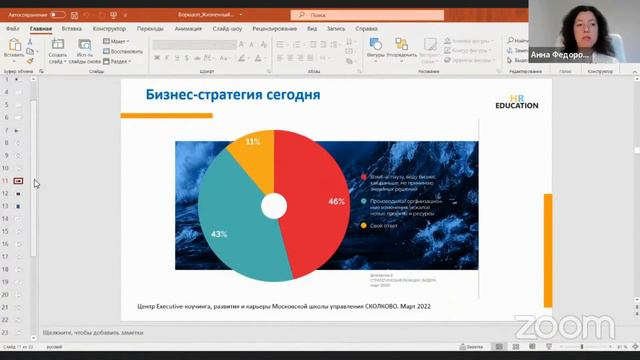Click the slide panel scroll-down arrow

tap(33, 338)
